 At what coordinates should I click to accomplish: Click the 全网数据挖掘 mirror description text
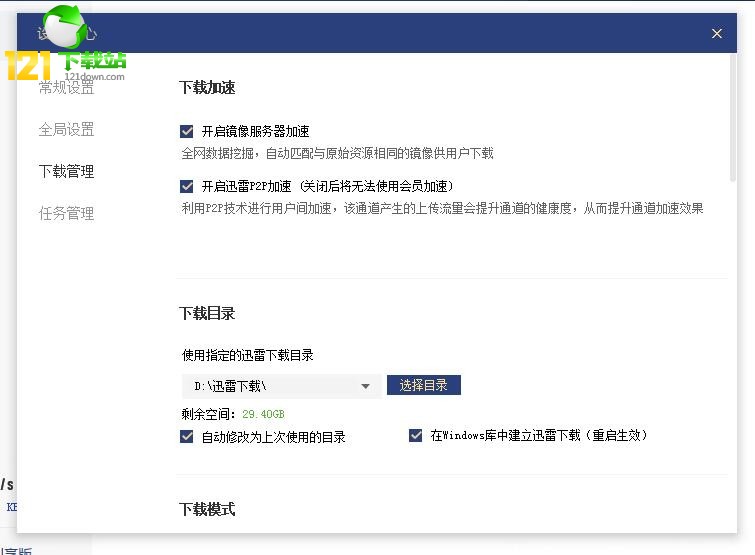tap(338, 154)
